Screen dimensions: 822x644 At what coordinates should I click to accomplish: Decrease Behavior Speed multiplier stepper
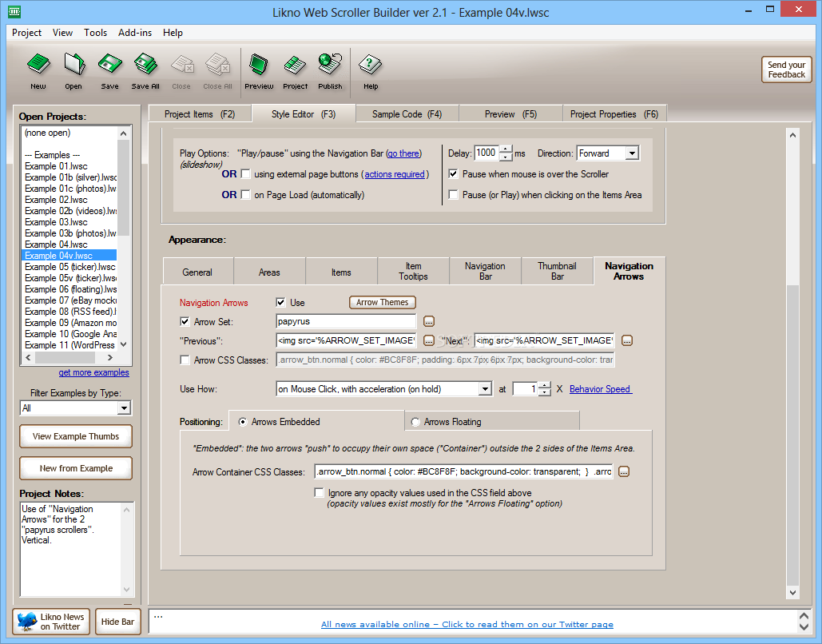pyautogui.click(x=545, y=393)
